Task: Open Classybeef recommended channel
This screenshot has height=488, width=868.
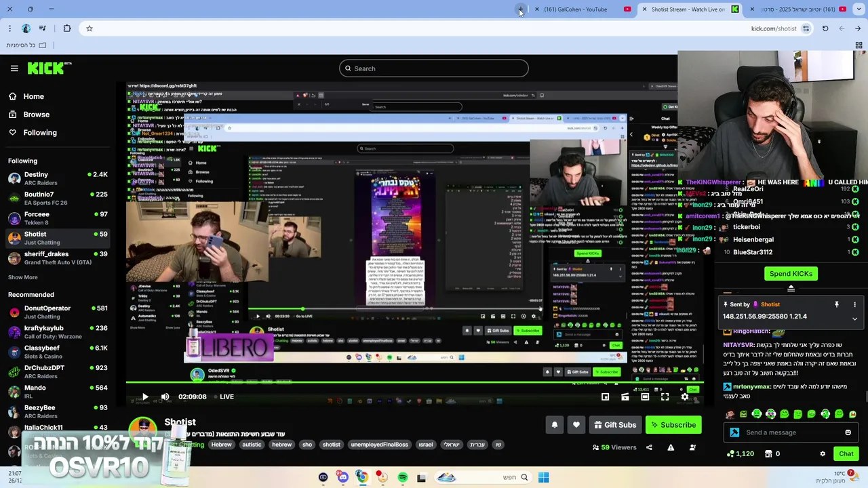Action: pos(58,352)
